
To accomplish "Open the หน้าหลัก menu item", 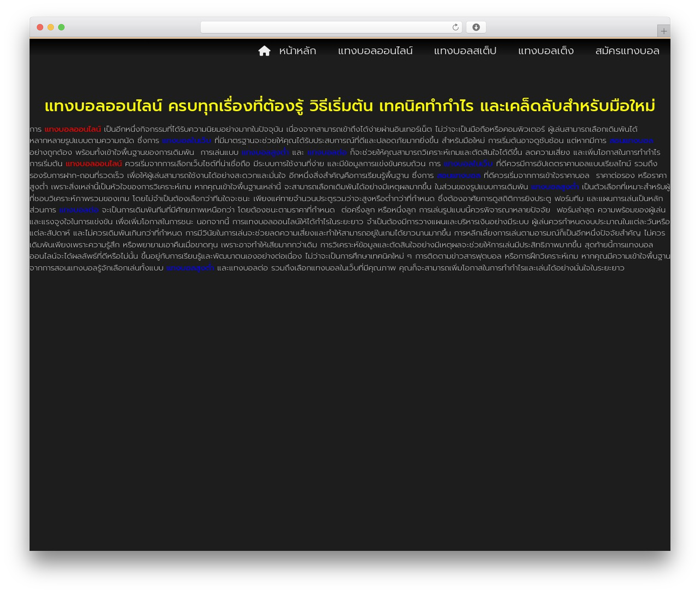I will click(x=297, y=51).
